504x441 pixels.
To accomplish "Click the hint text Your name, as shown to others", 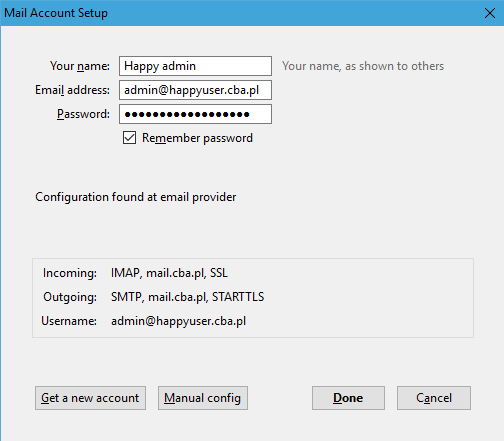I will pos(363,66).
